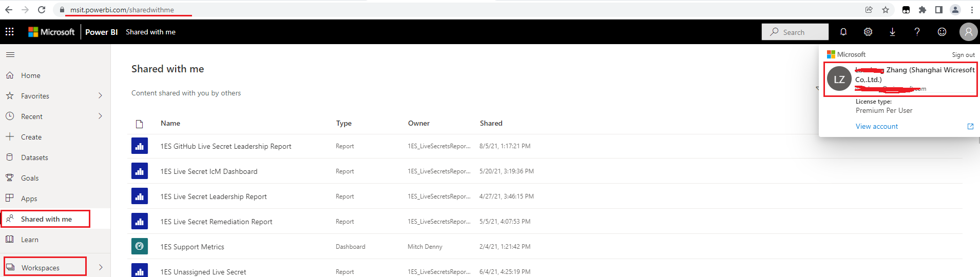Open the notifications bell icon
This screenshot has width=980, height=277.
[x=843, y=32]
